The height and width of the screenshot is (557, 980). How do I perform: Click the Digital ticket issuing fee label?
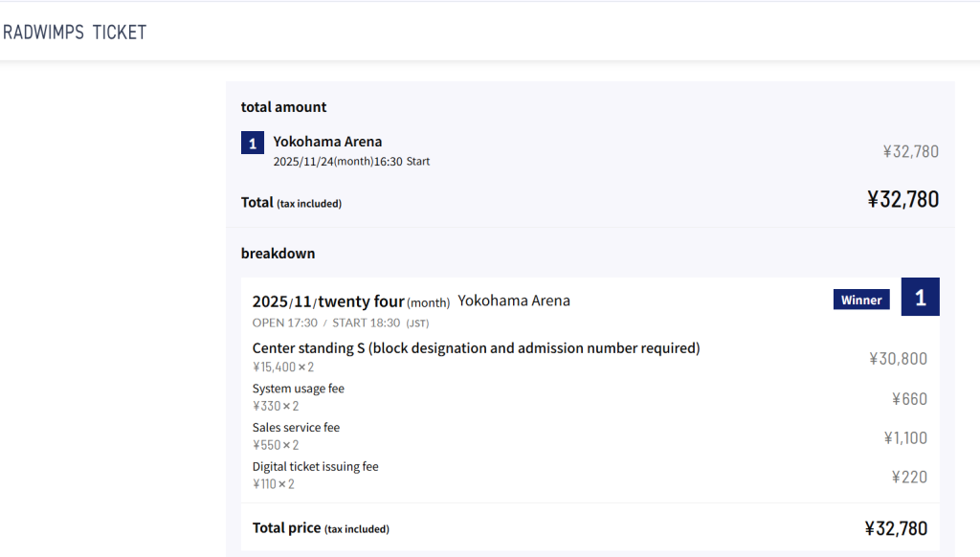(x=315, y=467)
